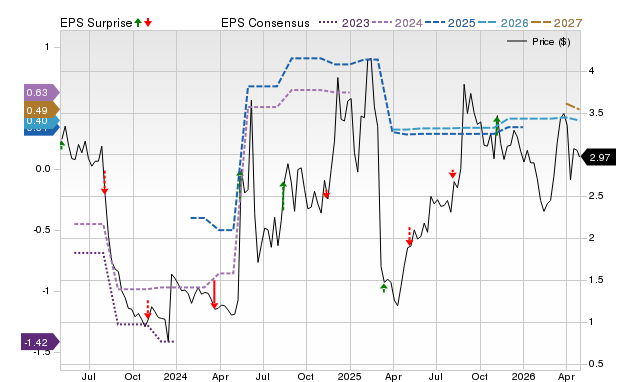Click the 3.5 value on the price axis
The height and width of the screenshot is (382, 640).
[x=596, y=113]
